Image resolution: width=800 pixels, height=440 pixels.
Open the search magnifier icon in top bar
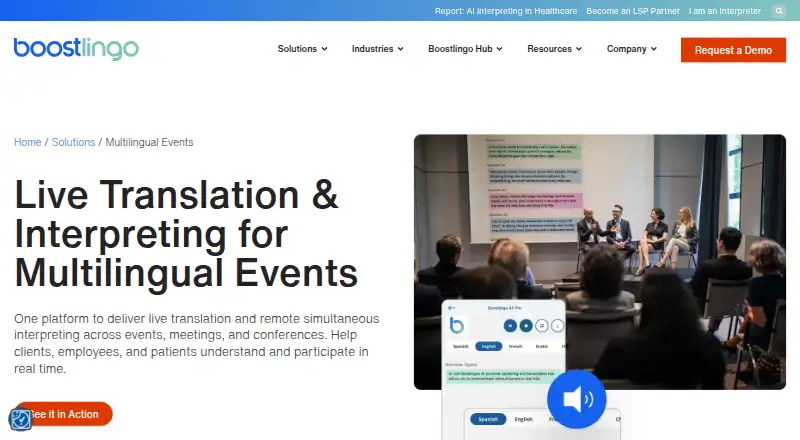(779, 11)
